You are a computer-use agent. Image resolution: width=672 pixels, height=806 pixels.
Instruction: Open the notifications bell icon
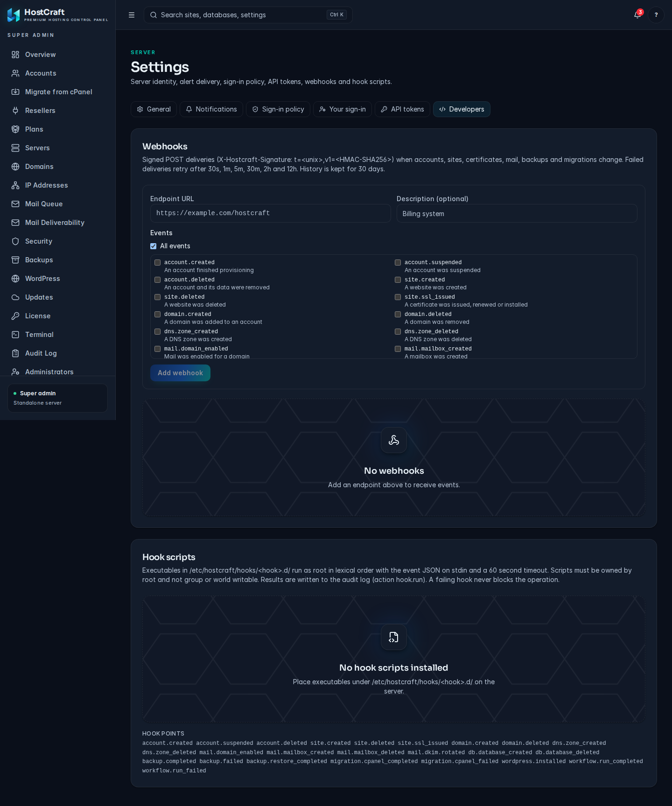pos(637,15)
